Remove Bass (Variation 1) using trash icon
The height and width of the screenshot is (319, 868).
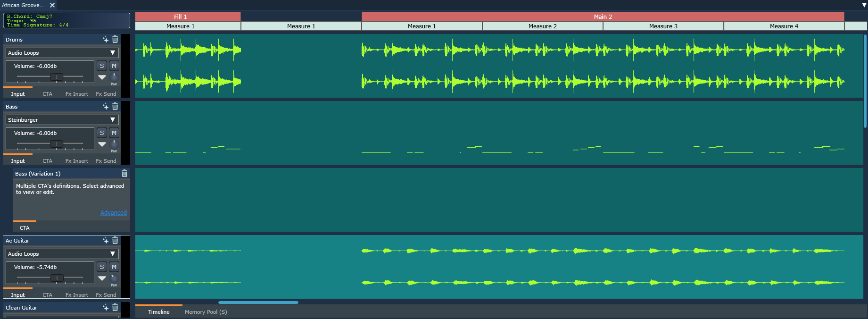124,174
